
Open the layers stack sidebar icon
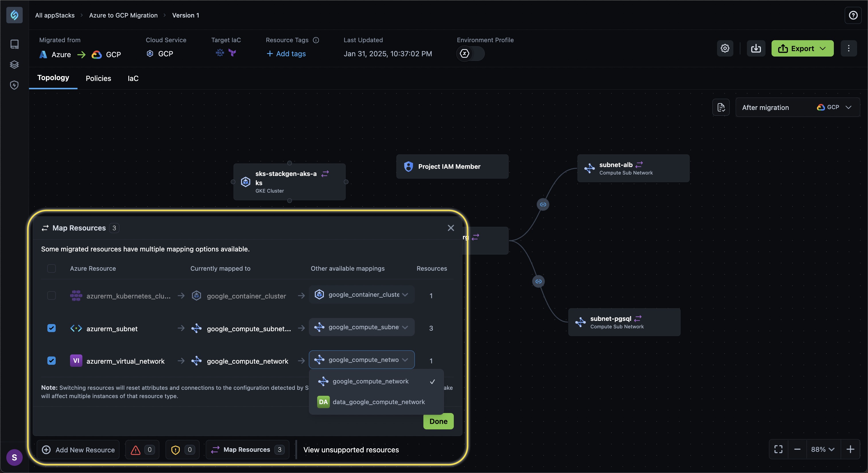point(14,64)
